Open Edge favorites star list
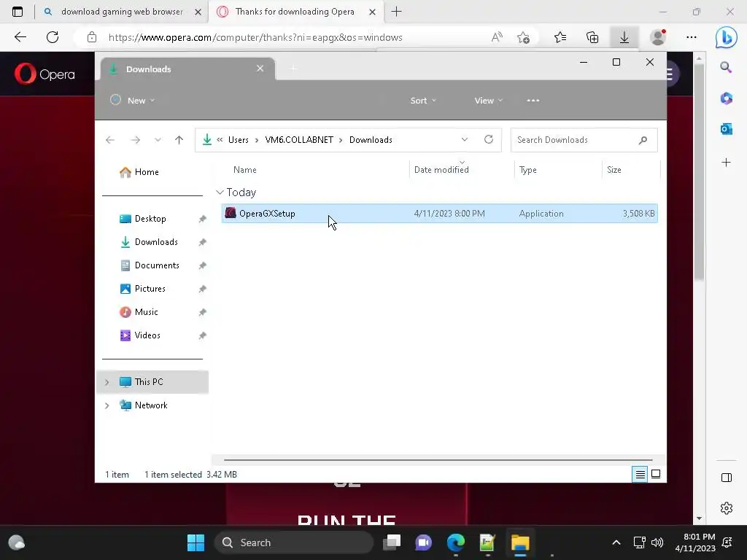This screenshot has height=560, width=747. 560,37
